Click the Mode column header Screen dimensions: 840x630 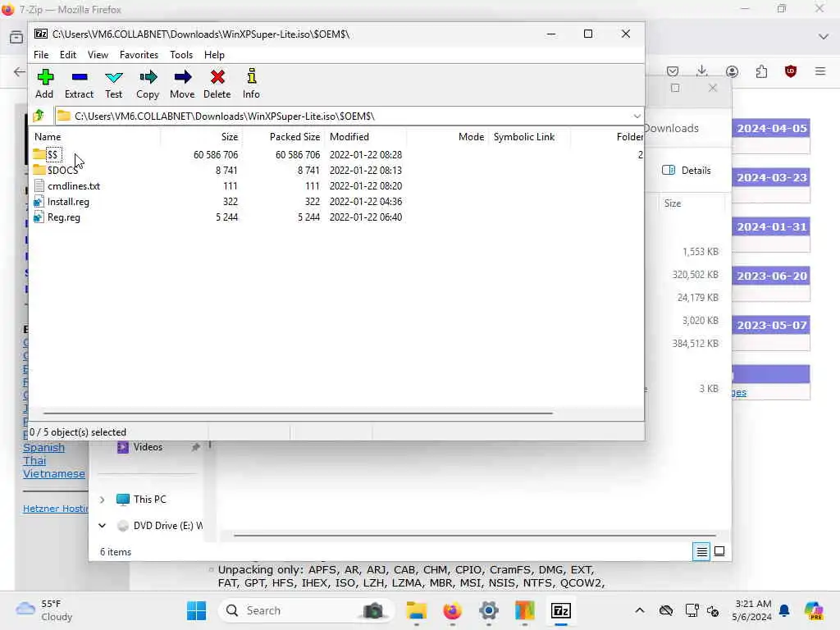coord(447,137)
